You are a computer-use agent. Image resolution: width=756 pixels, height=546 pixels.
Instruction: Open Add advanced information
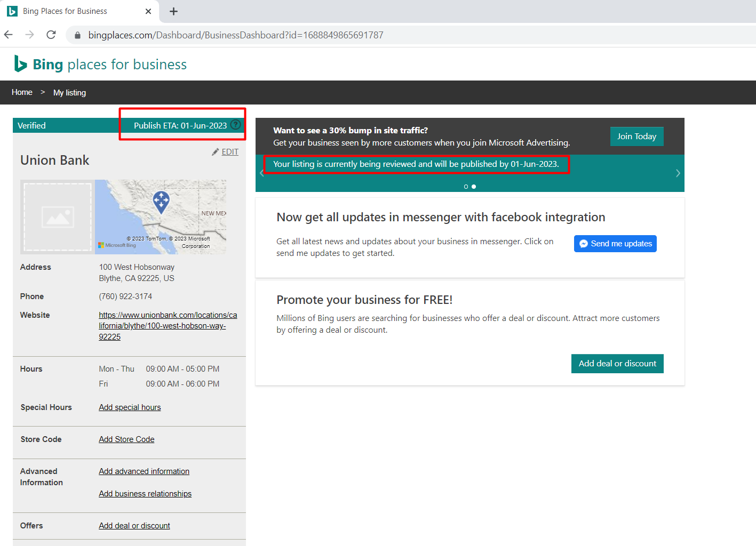click(144, 471)
